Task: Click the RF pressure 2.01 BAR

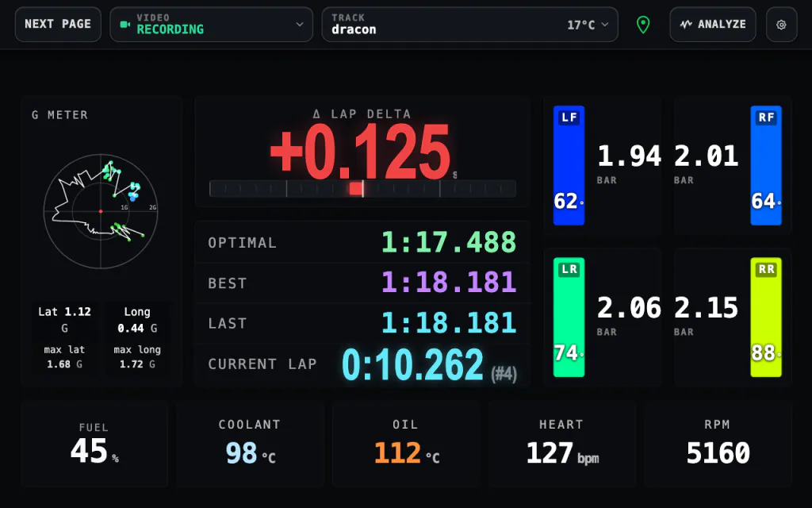Action: tap(707, 164)
